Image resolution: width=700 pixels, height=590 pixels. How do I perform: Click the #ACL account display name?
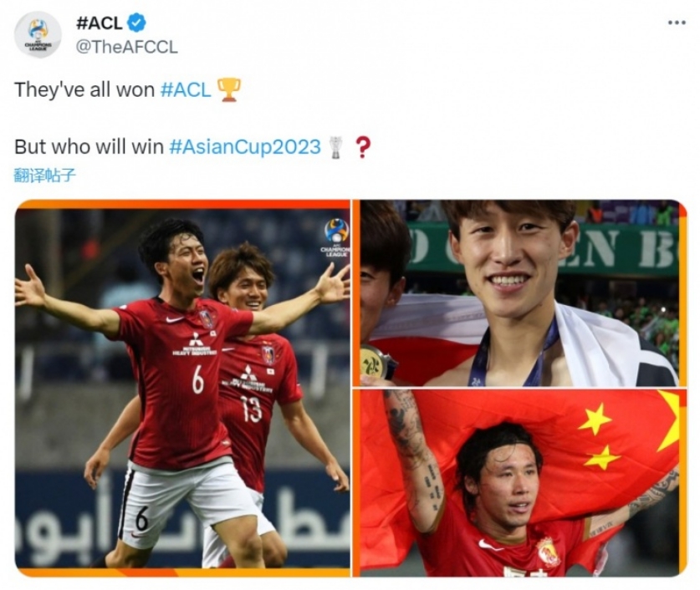[100, 23]
